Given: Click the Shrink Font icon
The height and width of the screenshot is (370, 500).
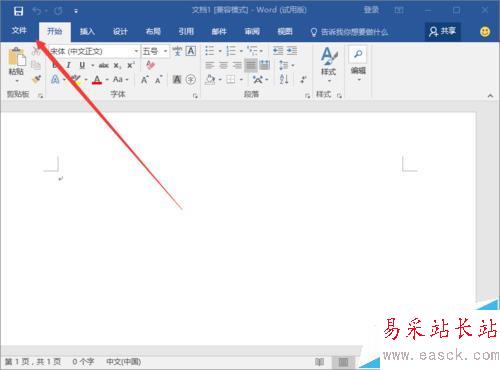Looking at the screenshot, I should point(158,80).
